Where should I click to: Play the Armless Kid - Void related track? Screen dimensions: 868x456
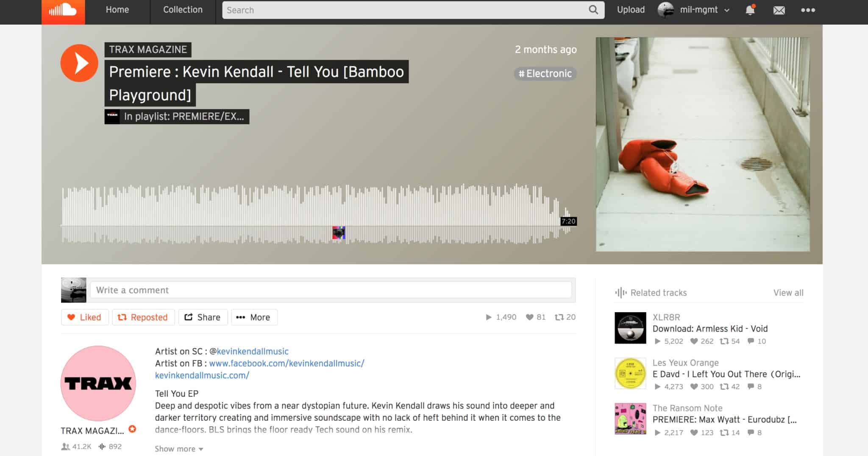click(630, 328)
